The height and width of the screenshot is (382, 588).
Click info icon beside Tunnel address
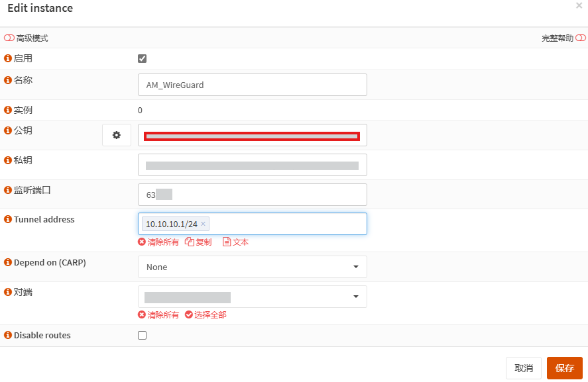click(x=8, y=219)
